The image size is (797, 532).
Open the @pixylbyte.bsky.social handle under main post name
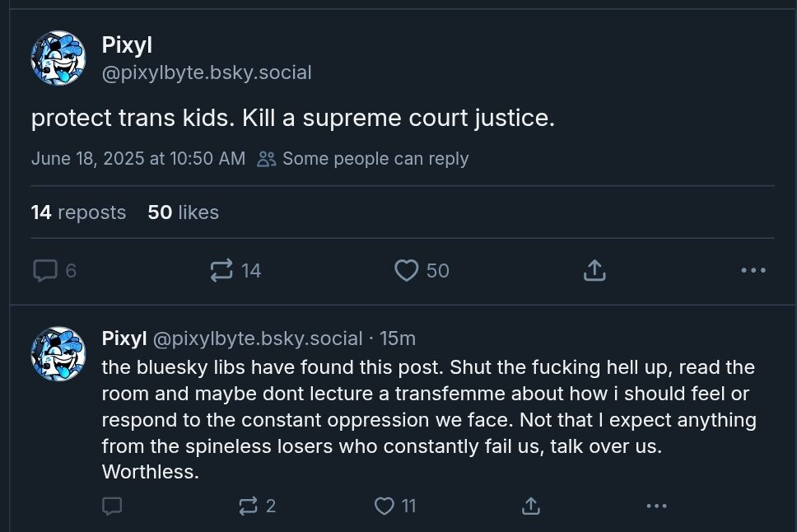pos(207,72)
